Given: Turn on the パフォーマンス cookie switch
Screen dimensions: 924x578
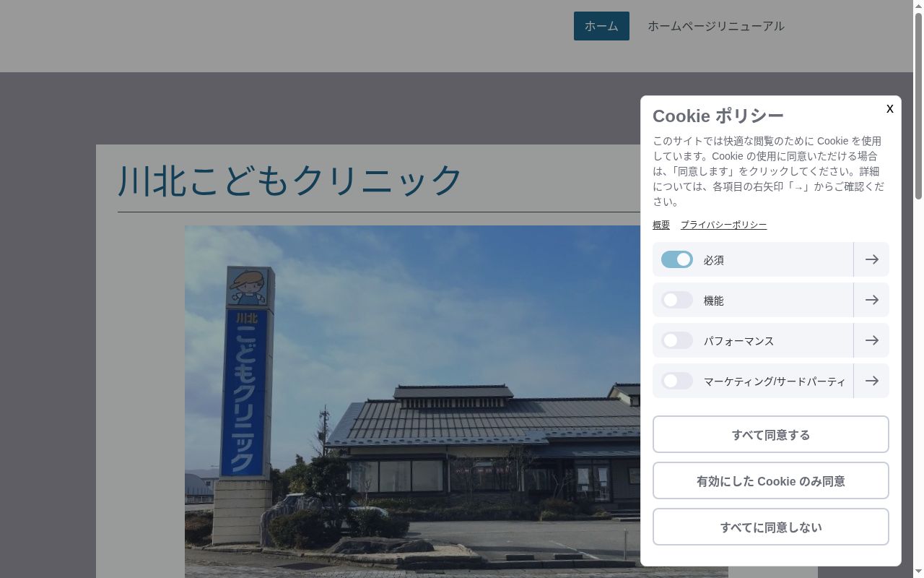Looking at the screenshot, I should tap(677, 340).
